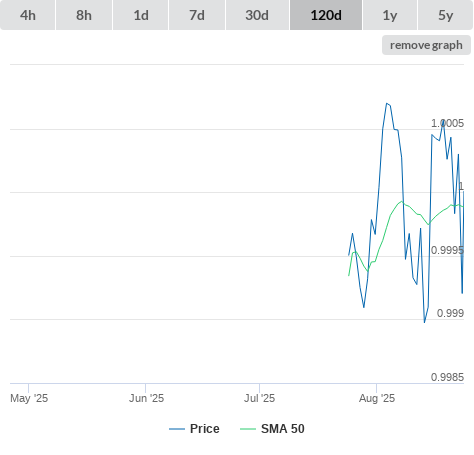474x455 pixels.
Task: Choose the 30d time range tab
Action: pyautogui.click(x=257, y=15)
